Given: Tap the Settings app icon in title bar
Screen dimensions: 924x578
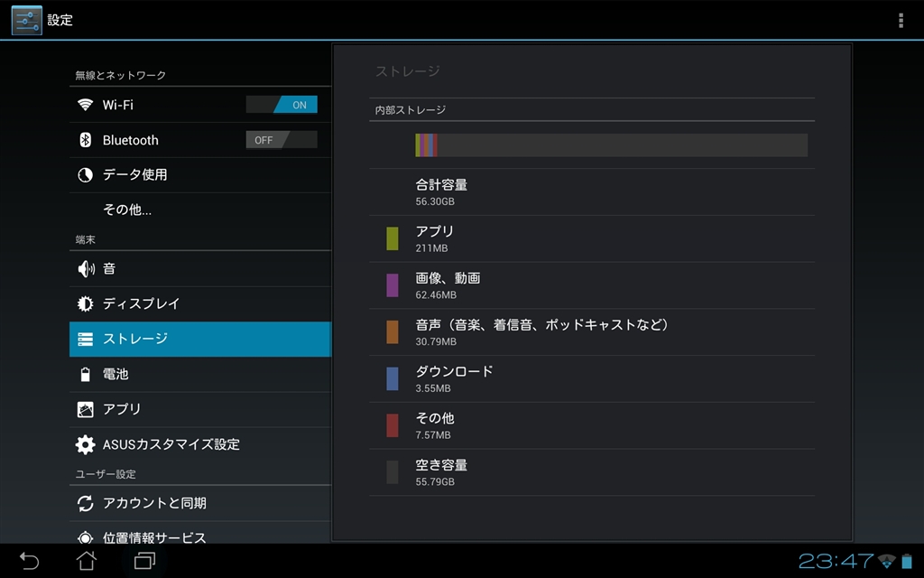Looking at the screenshot, I should 26,20.
